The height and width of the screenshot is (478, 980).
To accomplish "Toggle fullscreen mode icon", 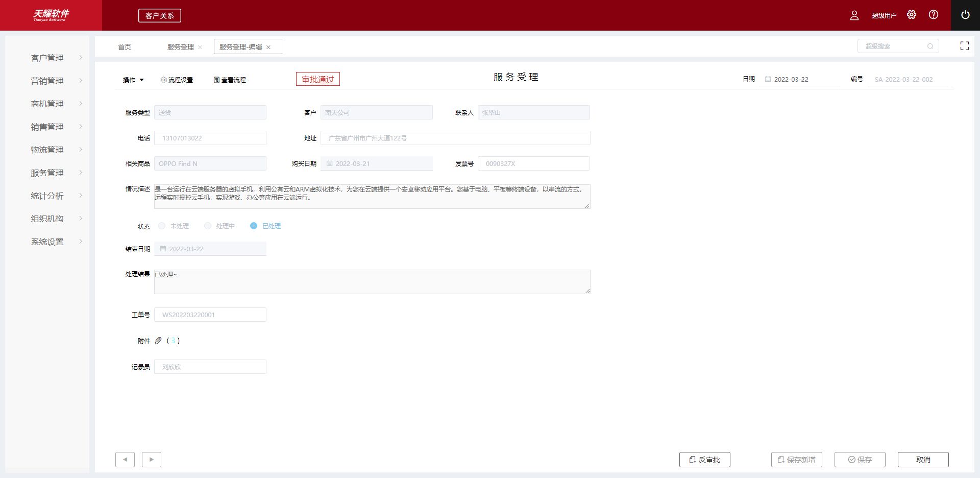I will [x=964, y=46].
